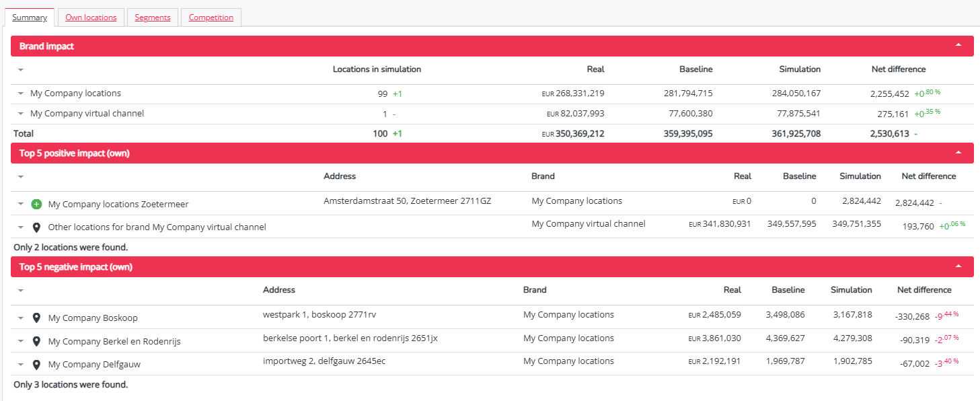
Task: Select My Company virtual channel row label
Action: point(87,114)
